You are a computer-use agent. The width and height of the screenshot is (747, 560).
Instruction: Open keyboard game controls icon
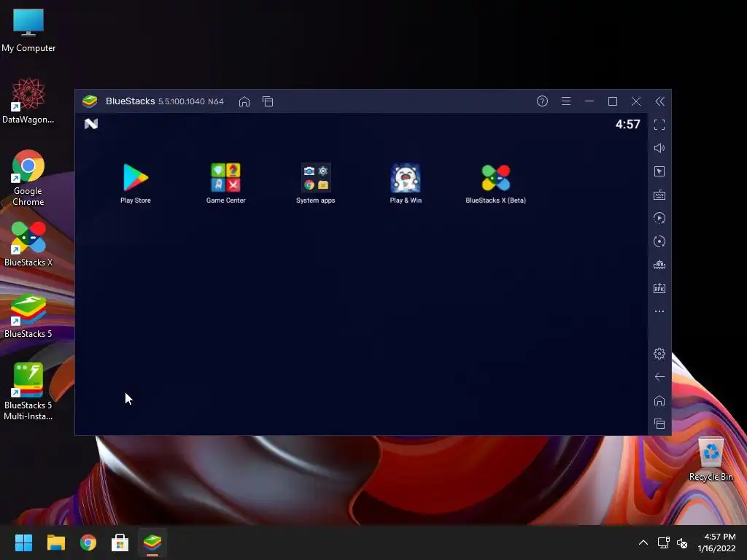click(659, 195)
